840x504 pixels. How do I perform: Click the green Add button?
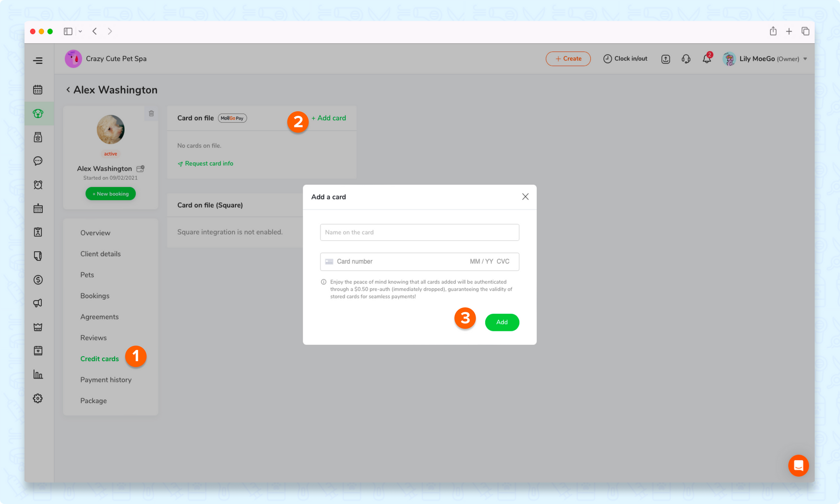(x=502, y=322)
